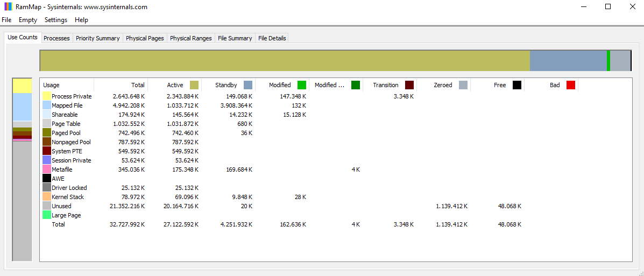The width and height of the screenshot is (644, 276).
Task: Select the Use Counts tab
Action: 23,37
